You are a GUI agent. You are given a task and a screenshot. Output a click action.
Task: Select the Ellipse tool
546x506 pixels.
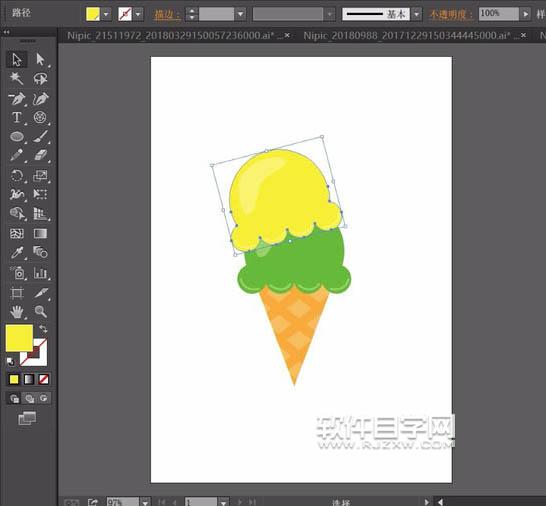(16, 137)
